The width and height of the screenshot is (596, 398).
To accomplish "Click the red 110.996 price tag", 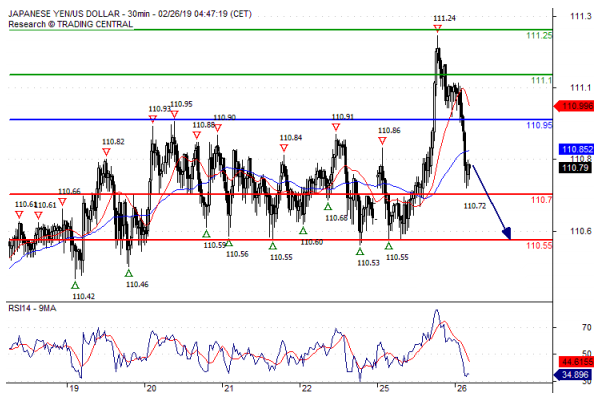I will (x=574, y=106).
